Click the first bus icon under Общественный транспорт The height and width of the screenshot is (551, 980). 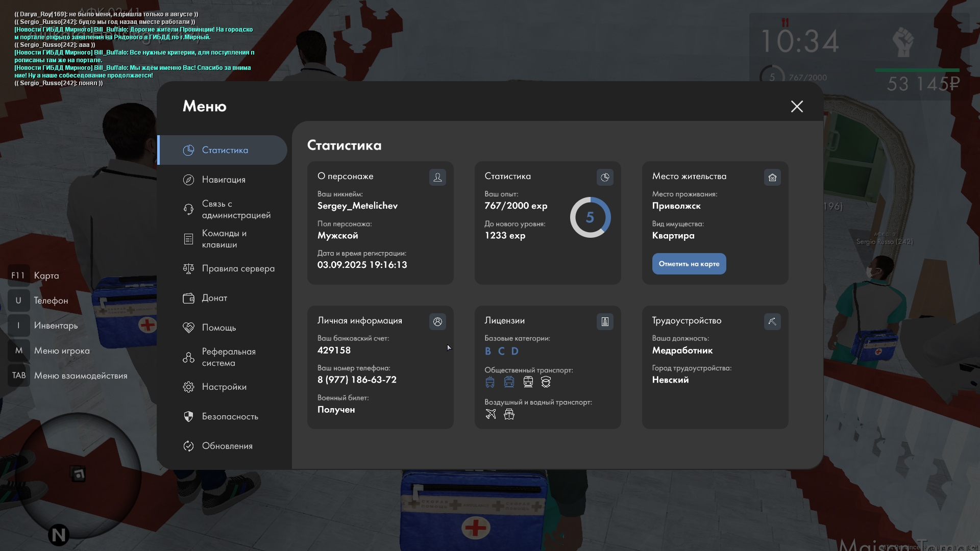coord(490,382)
